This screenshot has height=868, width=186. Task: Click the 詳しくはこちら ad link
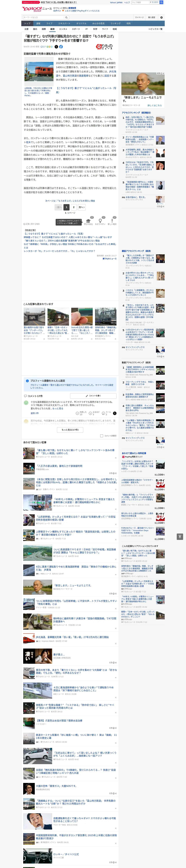(154, 105)
